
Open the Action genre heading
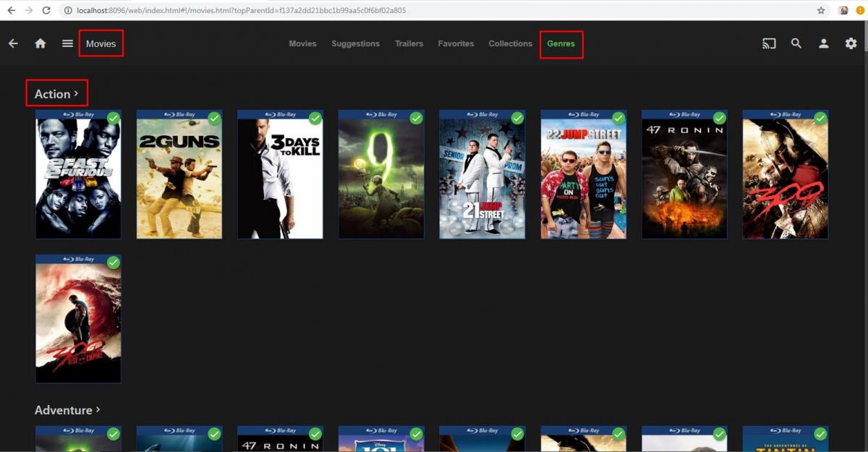53,94
